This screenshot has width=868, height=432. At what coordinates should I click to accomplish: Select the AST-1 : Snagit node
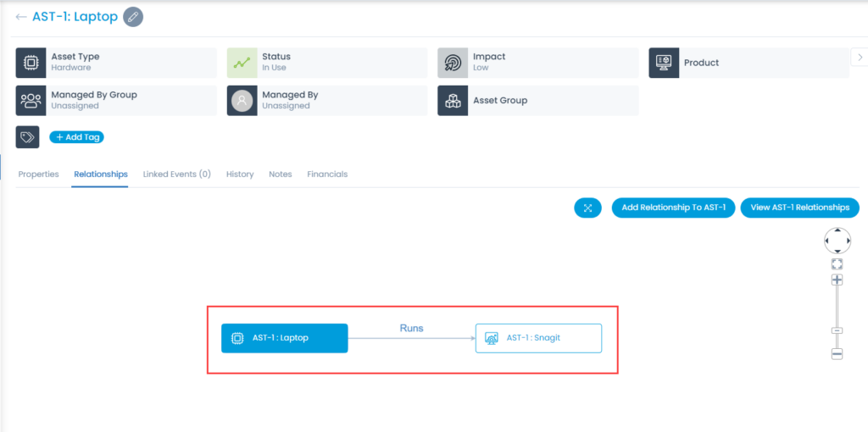click(x=538, y=338)
